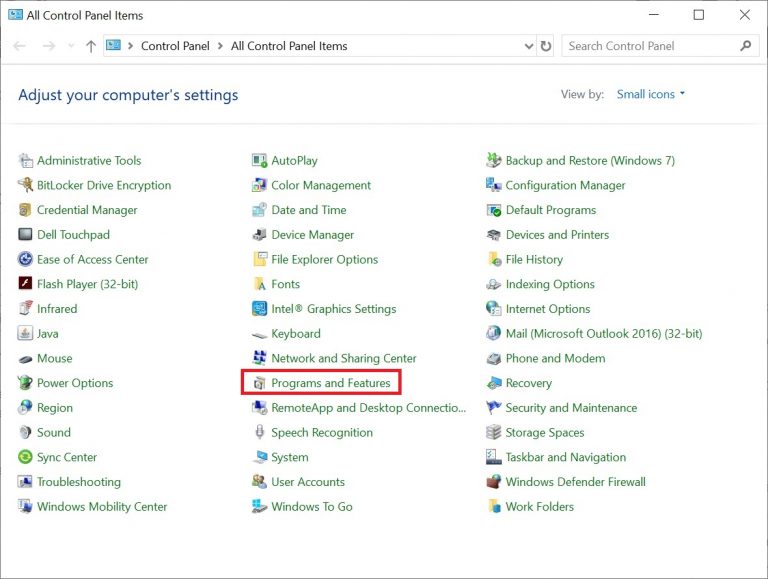Open Windows To Go link
The height and width of the screenshot is (579, 768).
[x=312, y=506]
